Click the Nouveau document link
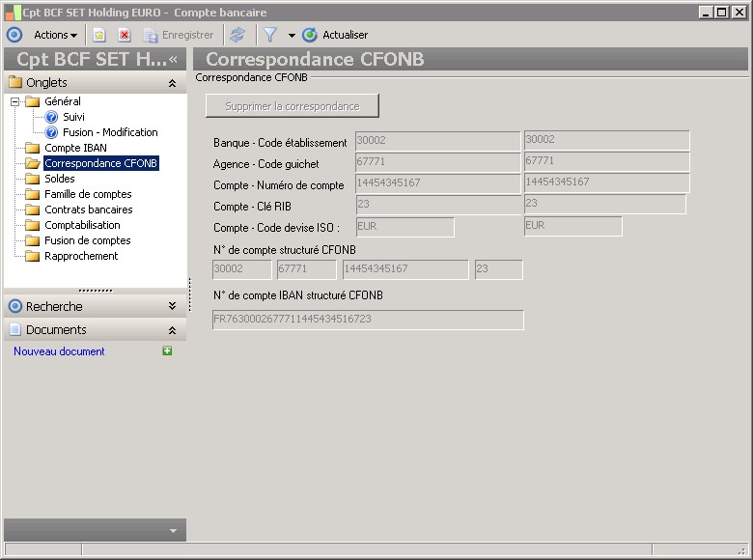Image resolution: width=753 pixels, height=560 pixels. point(59,351)
